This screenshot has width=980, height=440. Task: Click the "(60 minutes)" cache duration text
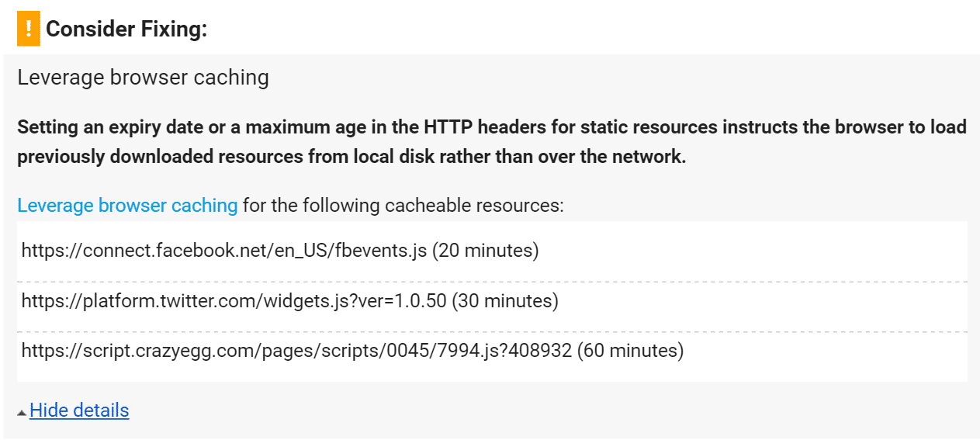pos(630,351)
